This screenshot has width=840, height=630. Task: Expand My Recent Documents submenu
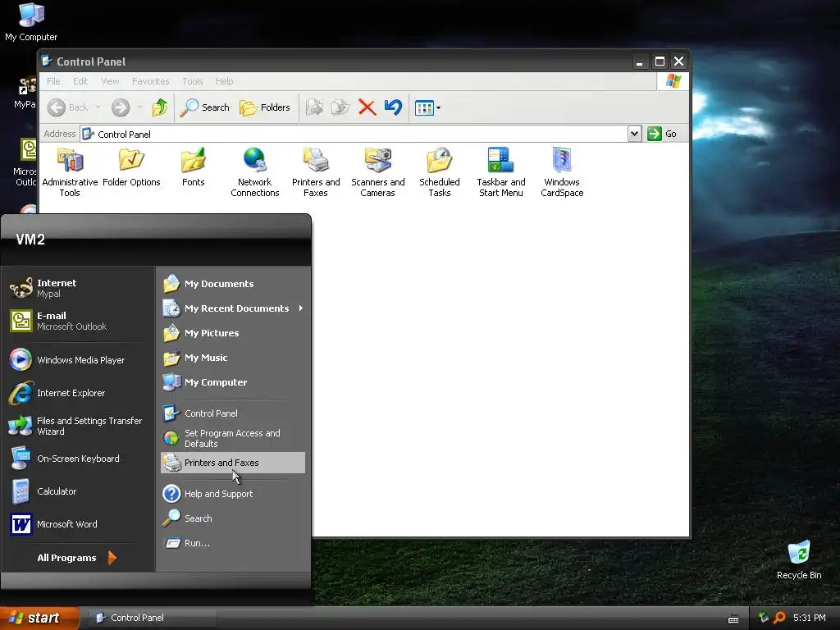[233, 308]
